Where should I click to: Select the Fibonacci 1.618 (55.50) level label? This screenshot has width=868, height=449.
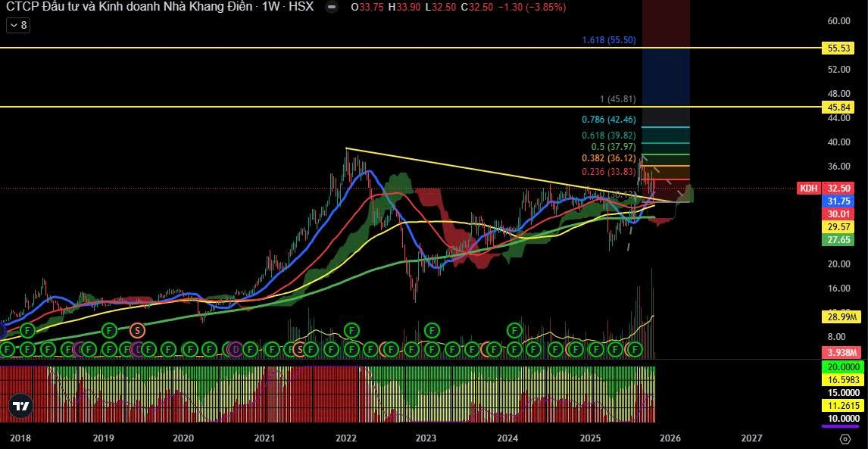tap(609, 40)
